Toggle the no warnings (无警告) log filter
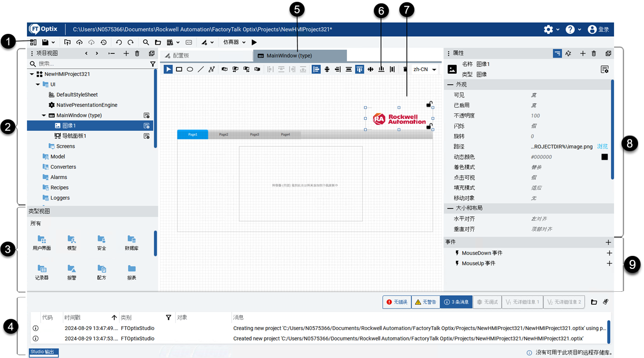The height and width of the screenshot is (358, 644). click(425, 302)
